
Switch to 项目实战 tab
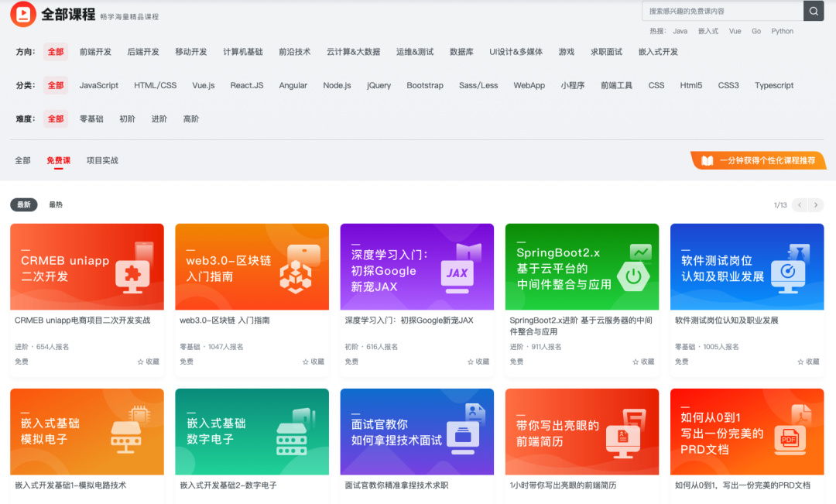coord(102,160)
